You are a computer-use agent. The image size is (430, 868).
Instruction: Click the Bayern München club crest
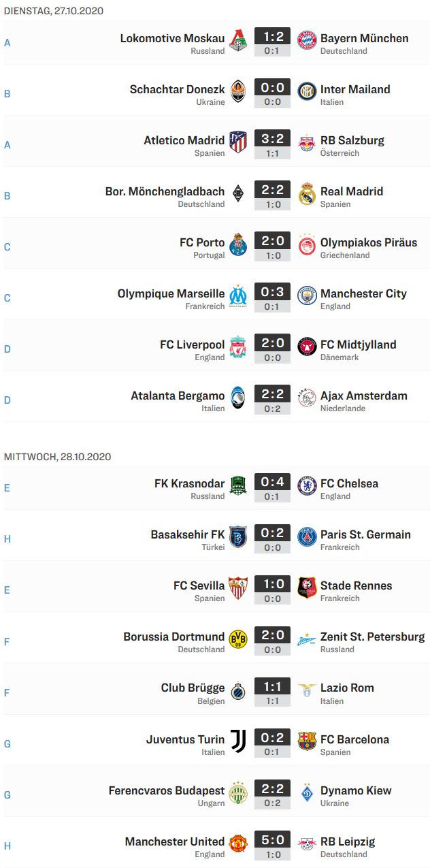click(x=307, y=40)
